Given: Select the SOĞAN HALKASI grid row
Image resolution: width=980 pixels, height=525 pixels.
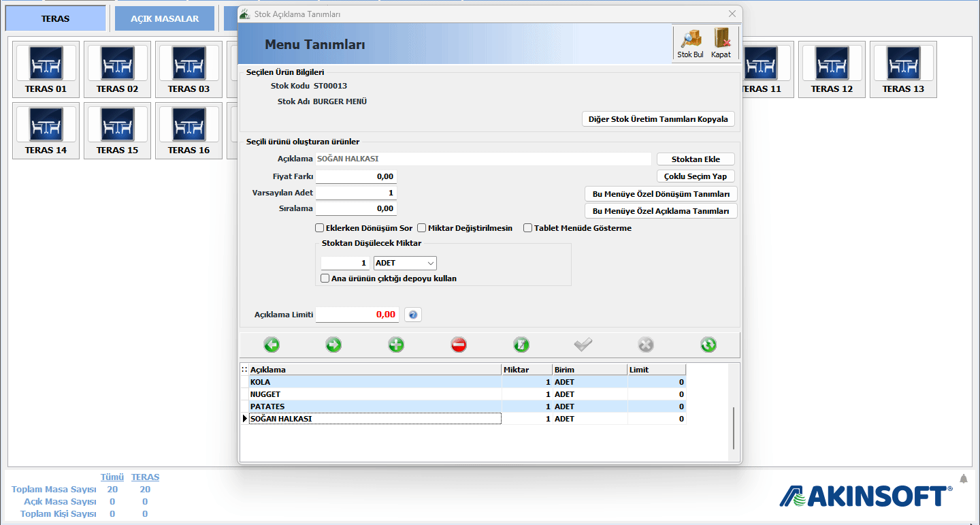Looking at the screenshot, I should pos(463,419).
